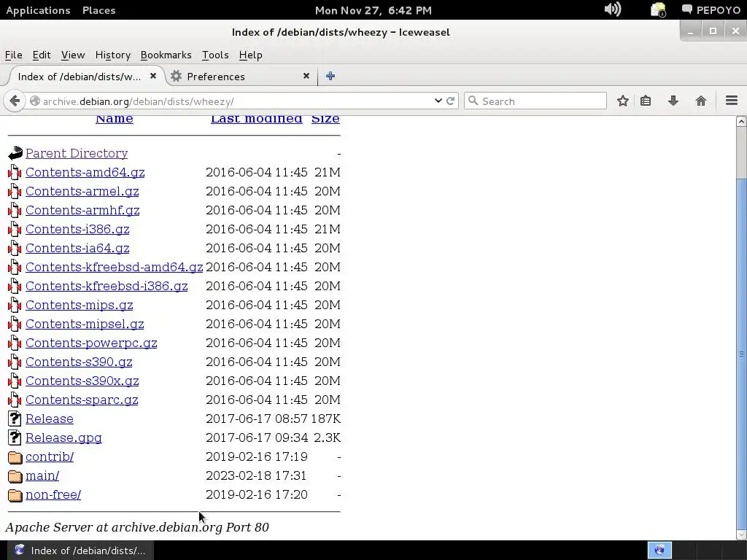Open the Contents-i386.gz link
Image resolution: width=747 pixels, height=560 pixels.
click(x=77, y=229)
